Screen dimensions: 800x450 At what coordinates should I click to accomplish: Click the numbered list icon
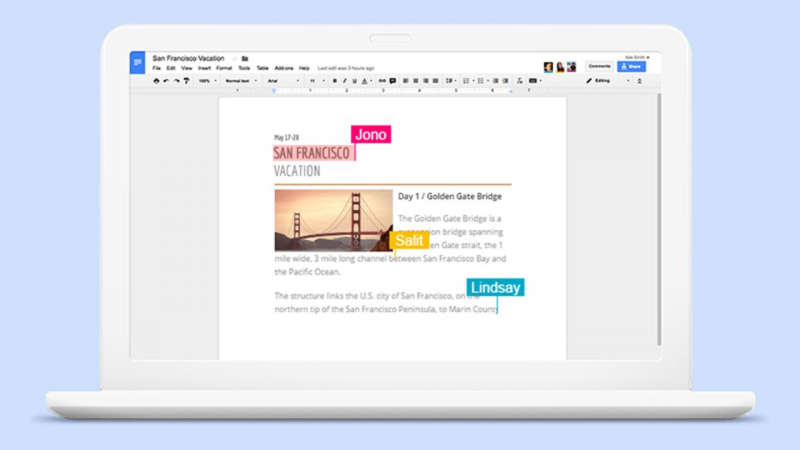tap(468, 81)
